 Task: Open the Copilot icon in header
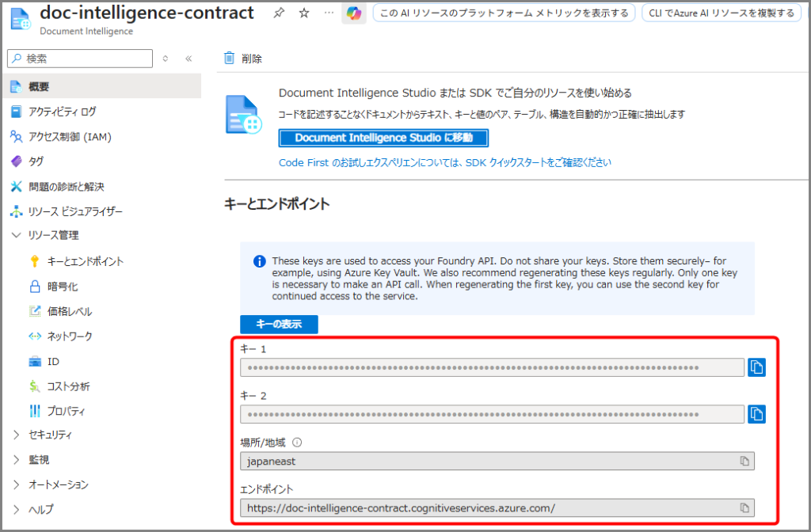[354, 13]
